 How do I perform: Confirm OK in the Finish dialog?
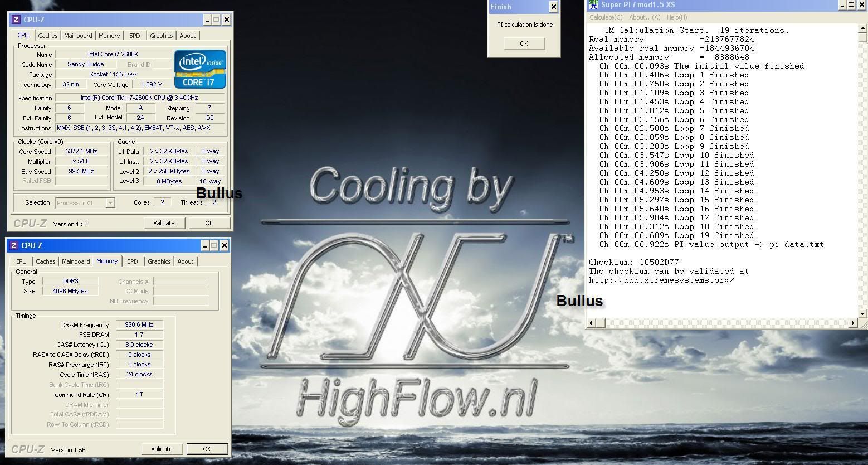tap(524, 43)
